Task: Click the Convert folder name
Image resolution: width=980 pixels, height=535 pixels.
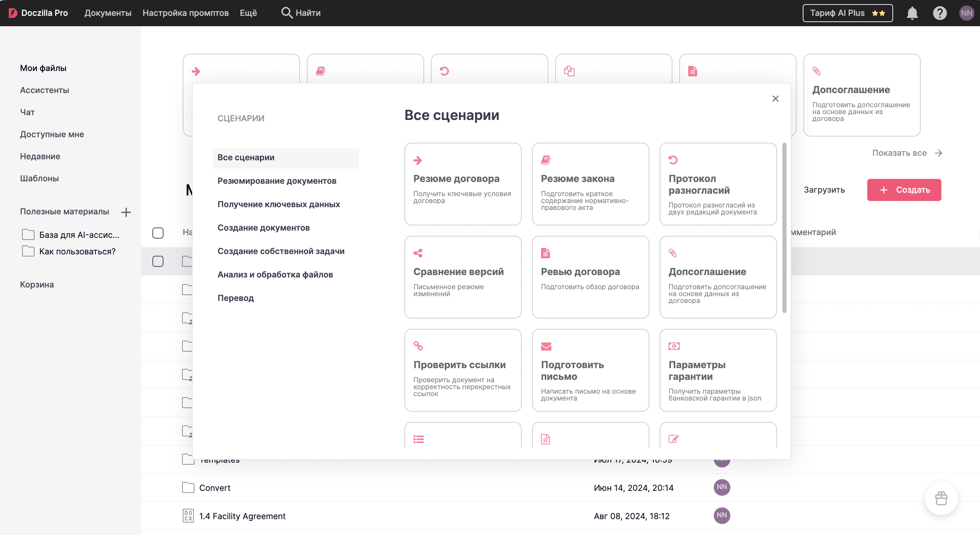Action: click(x=215, y=488)
